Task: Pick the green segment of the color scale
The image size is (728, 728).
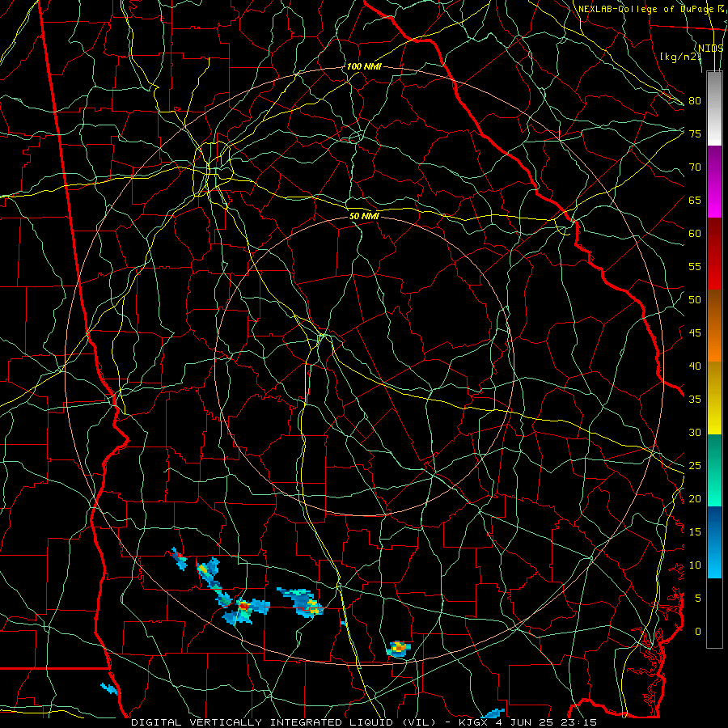Action: (714, 470)
